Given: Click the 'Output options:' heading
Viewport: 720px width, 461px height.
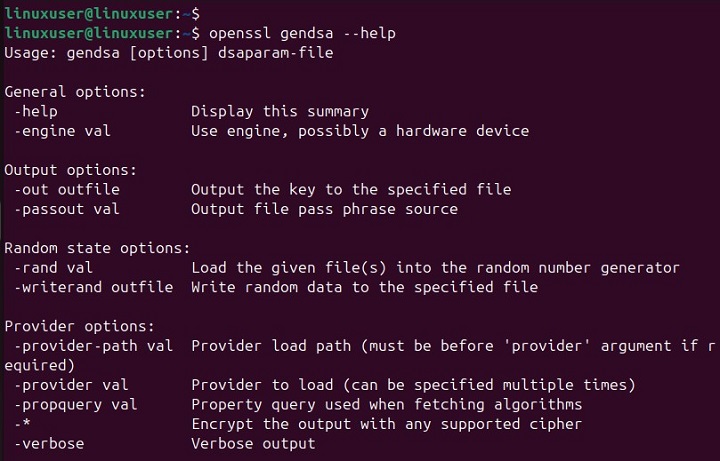Looking at the screenshot, I should pyautogui.click(x=71, y=169).
